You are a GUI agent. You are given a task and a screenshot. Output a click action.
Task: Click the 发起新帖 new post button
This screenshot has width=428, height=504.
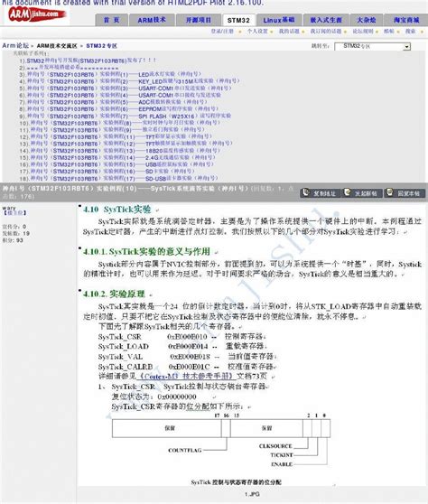362,193
